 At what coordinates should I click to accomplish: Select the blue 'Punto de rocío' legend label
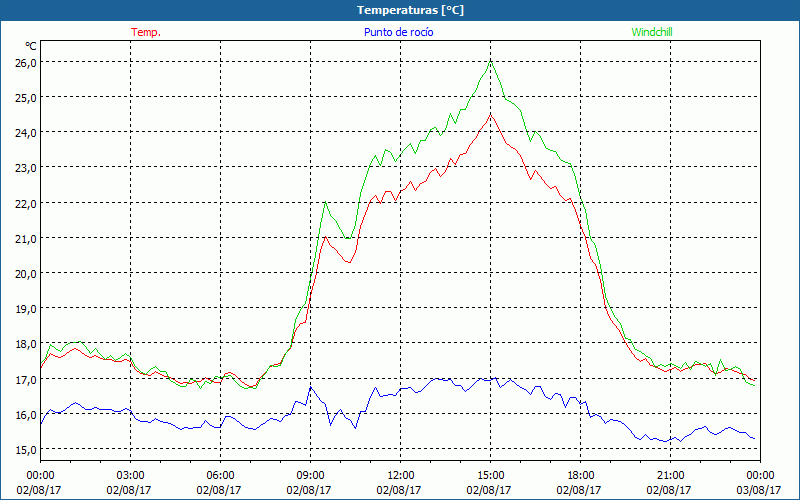click(398, 32)
